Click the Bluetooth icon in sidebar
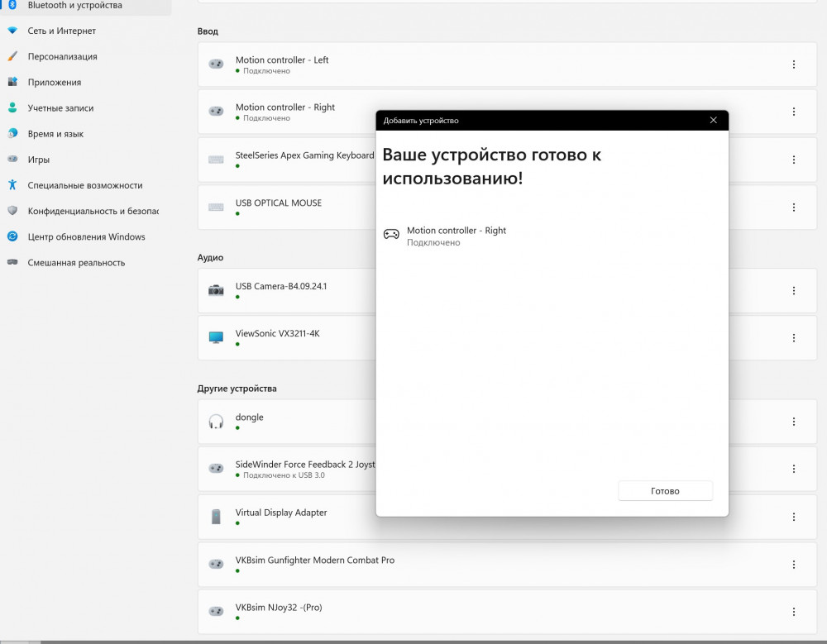Screen dimensions: 827x644 coord(12,5)
